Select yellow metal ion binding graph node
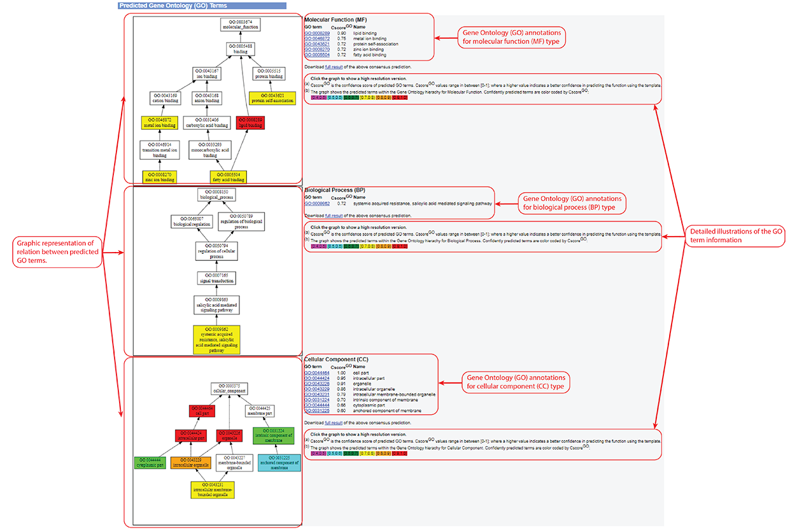 [159, 122]
